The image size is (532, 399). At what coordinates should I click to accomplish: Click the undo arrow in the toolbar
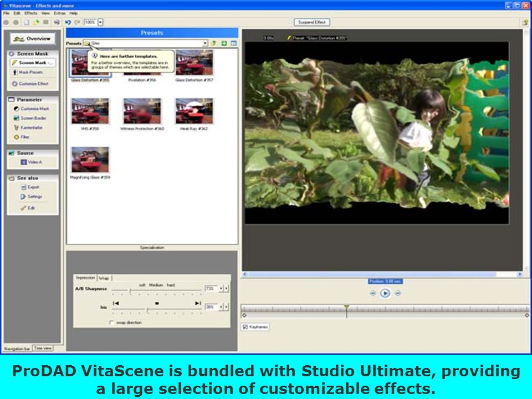point(68,22)
